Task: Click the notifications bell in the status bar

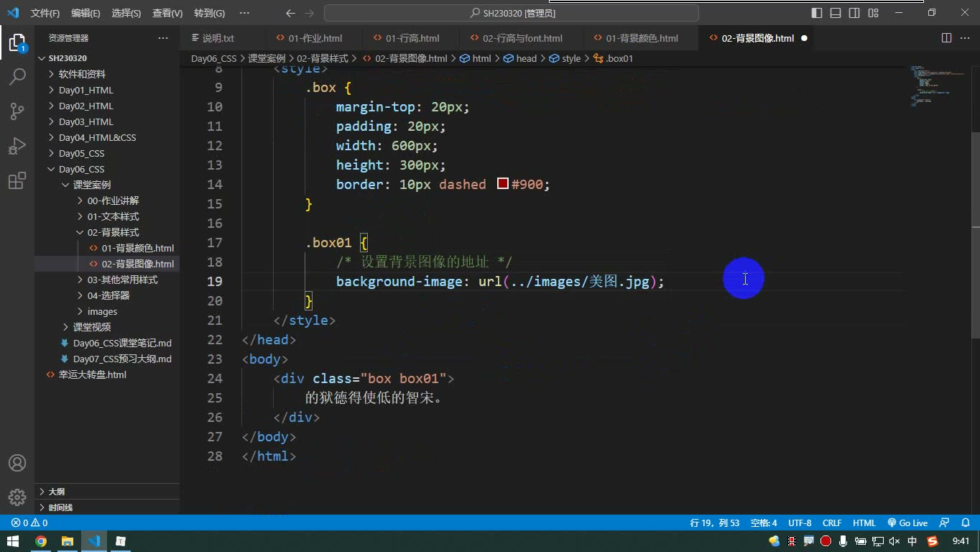Action: coord(965,523)
